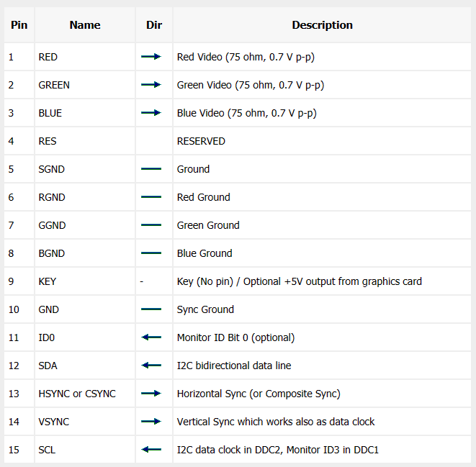
Task: Click 'I2C bidirectional data line' text
Action: [x=234, y=366]
